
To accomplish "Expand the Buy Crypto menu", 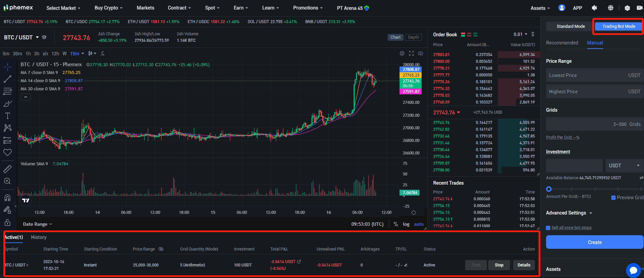I will 108,8.
